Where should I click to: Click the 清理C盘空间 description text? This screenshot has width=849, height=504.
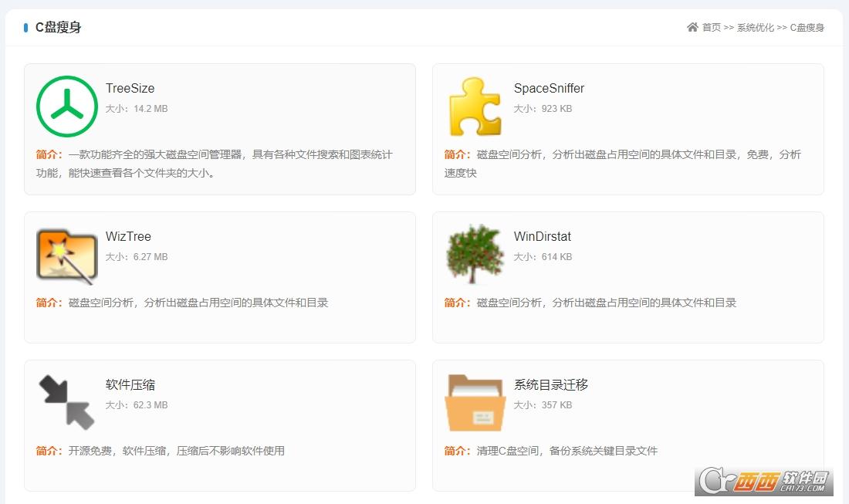point(551,451)
